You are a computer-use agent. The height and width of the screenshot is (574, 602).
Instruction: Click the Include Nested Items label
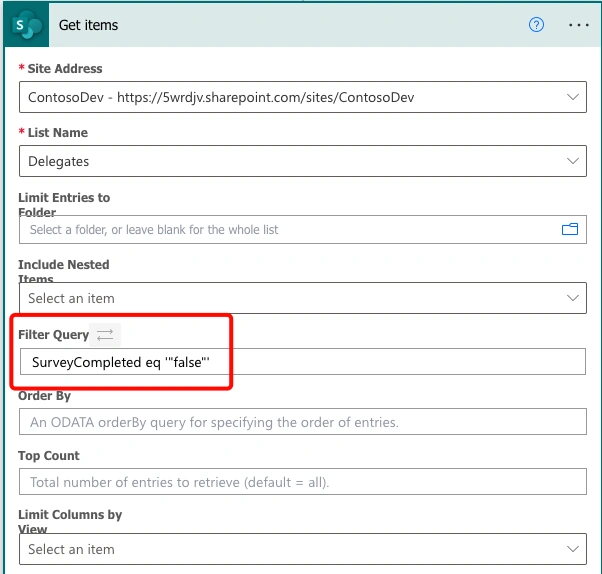tap(64, 271)
